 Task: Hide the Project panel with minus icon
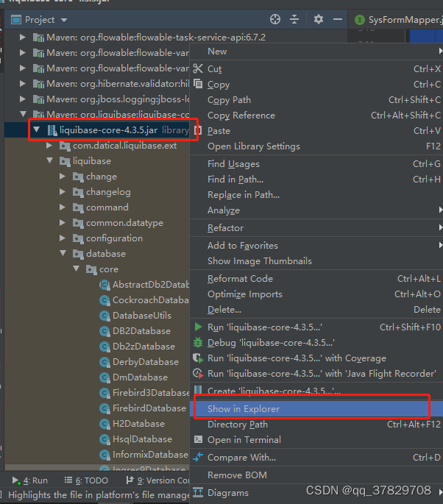pyautogui.click(x=338, y=20)
